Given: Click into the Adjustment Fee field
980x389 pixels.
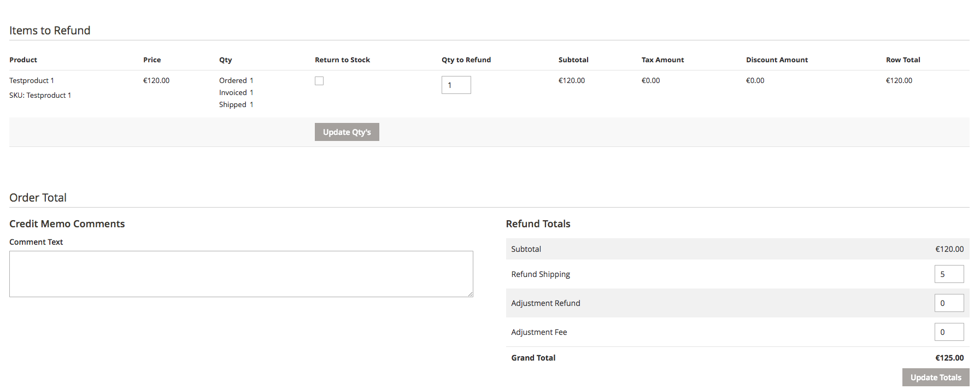Looking at the screenshot, I should point(948,332).
